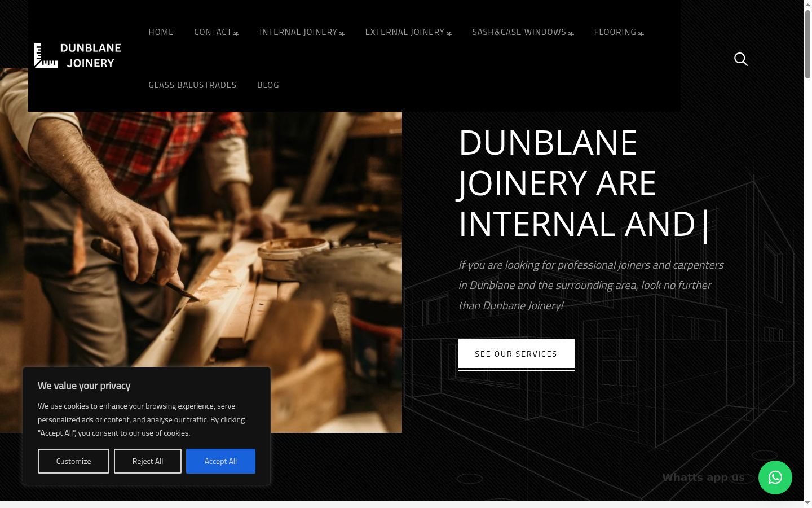Open the Blog menu item

click(268, 85)
